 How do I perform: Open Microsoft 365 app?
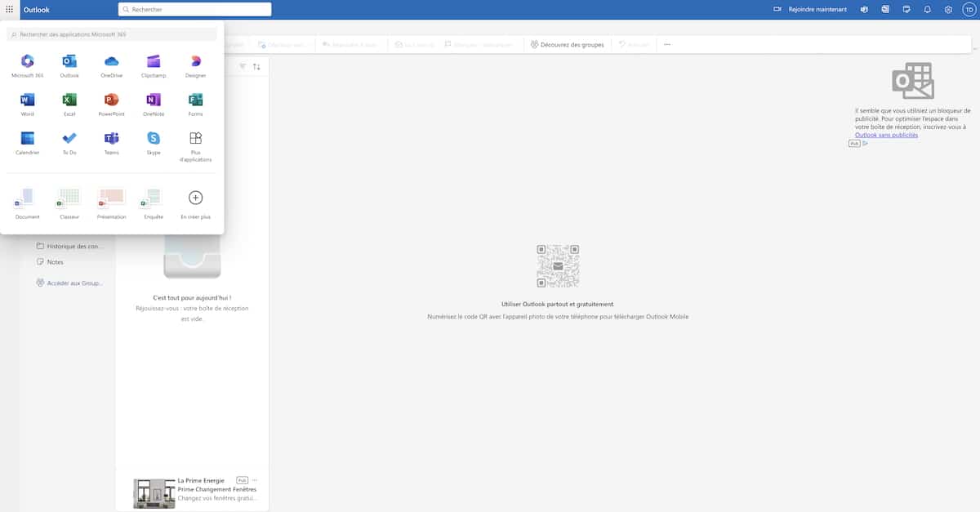(27, 66)
